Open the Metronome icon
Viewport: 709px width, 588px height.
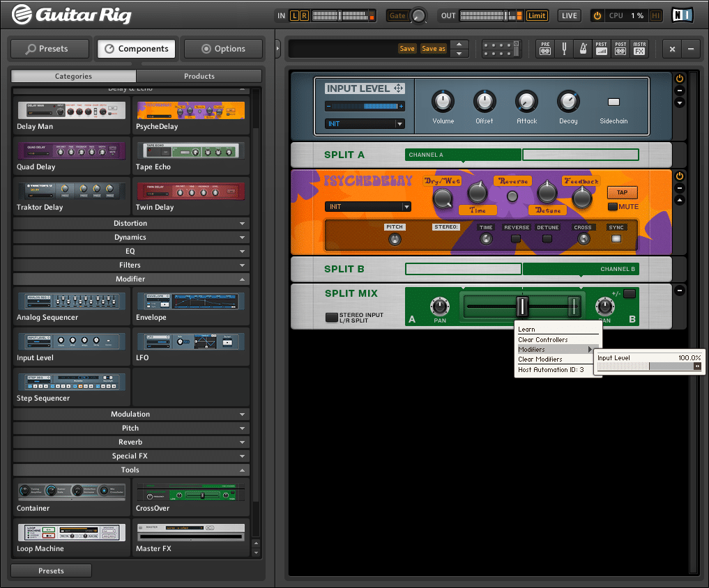point(583,48)
